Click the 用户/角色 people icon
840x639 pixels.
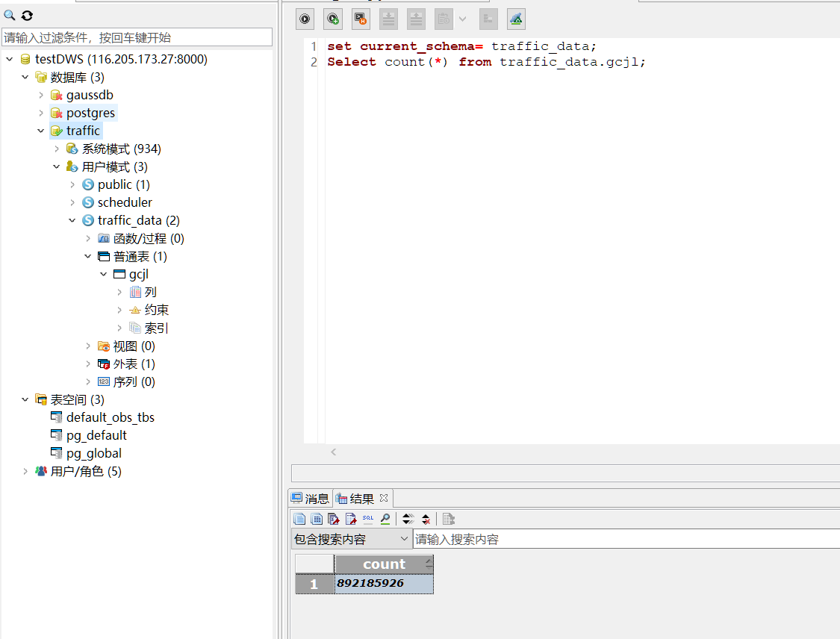pyautogui.click(x=41, y=471)
